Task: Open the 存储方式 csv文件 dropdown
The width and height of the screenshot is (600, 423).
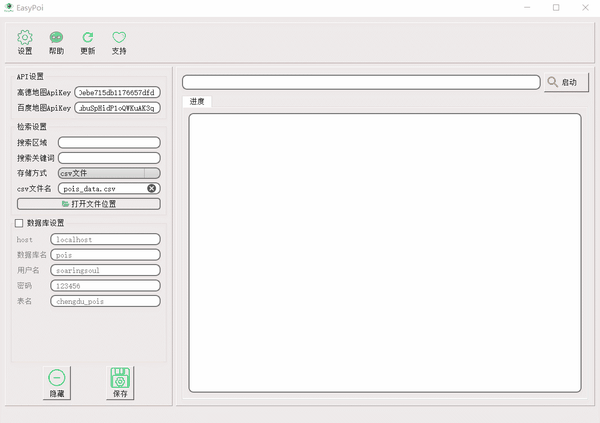Action: coord(109,173)
